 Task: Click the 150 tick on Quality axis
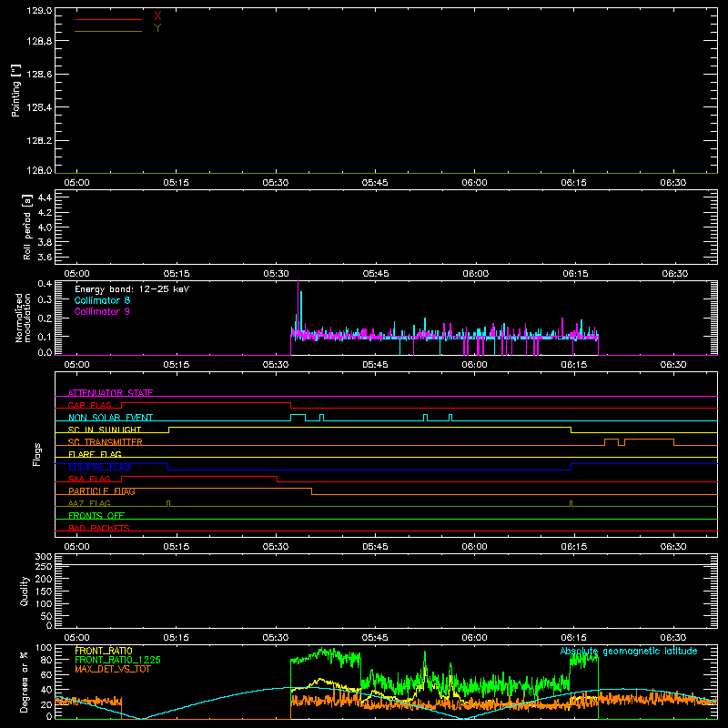tap(44, 591)
